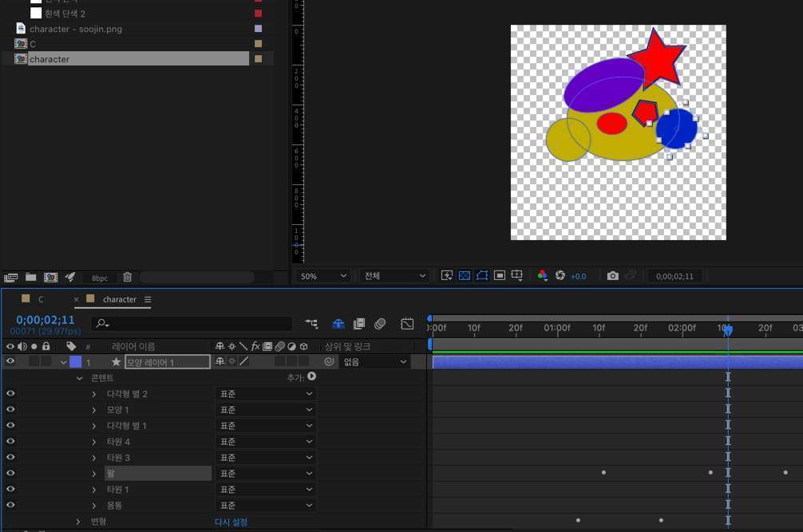Enable frame blending for the composition
Screen dimensions: 803x532
coord(359,324)
